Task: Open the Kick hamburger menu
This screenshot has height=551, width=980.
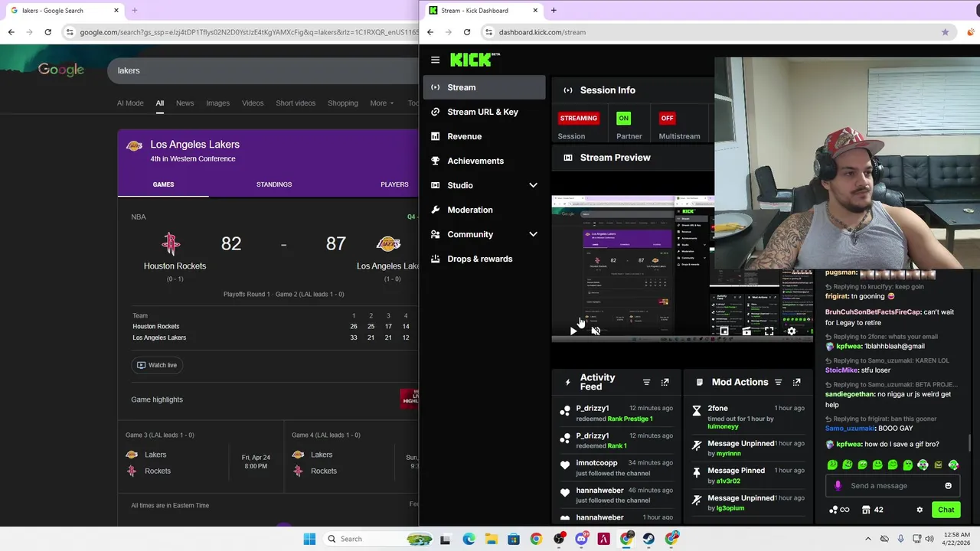Action: pyautogui.click(x=435, y=60)
